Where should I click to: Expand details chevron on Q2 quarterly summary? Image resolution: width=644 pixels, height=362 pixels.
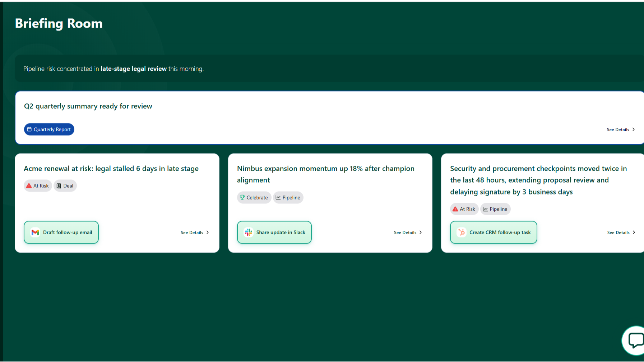pyautogui.click(x=634, y=130)
